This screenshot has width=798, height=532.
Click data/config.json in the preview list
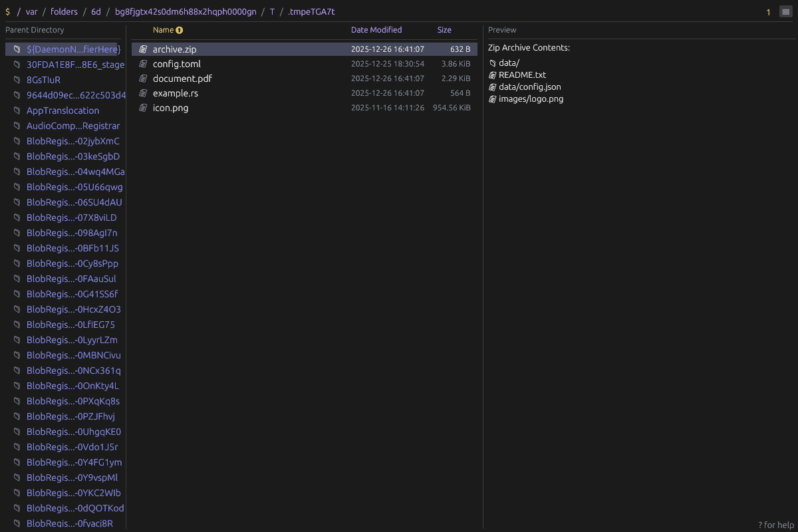coord(530,87)
